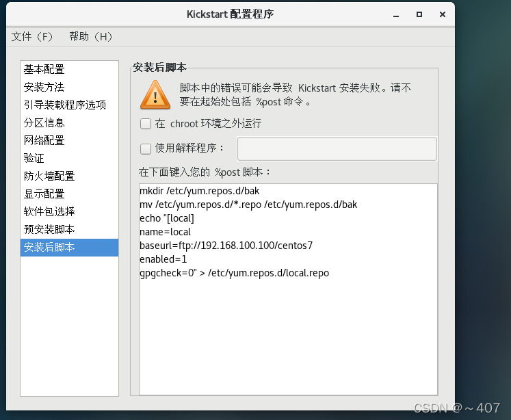Select 验证 in the sidebar
The width and height of the screenshot is (511, 420).
coord(69,159)
